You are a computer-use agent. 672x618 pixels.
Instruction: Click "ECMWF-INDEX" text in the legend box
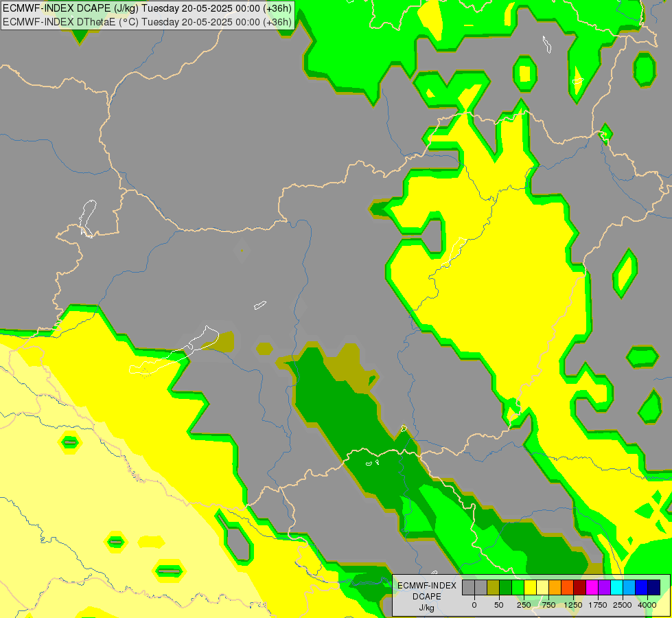(427, 586)
